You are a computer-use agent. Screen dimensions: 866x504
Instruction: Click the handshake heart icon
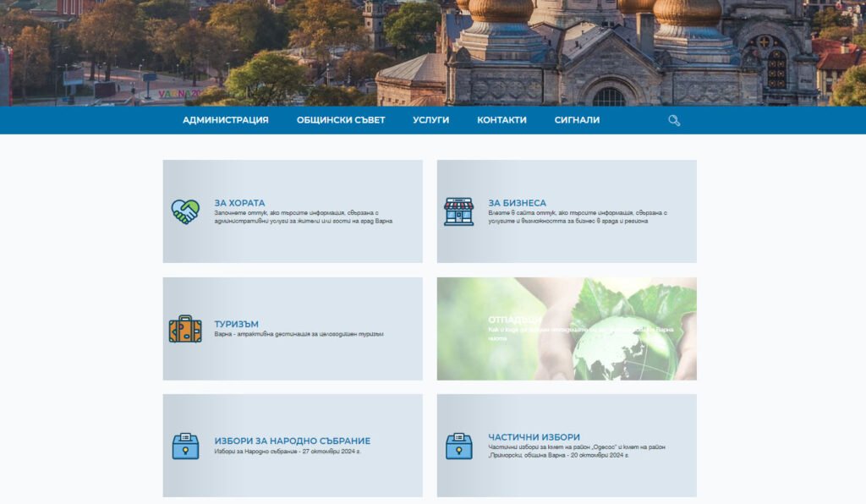(x=185, y=211)
